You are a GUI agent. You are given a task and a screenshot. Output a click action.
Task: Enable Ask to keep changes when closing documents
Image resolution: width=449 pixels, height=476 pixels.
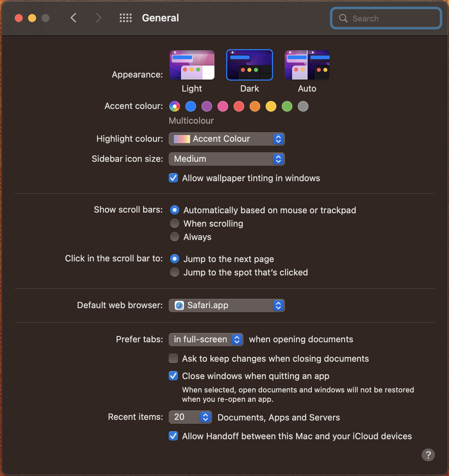tap(173, 358)
